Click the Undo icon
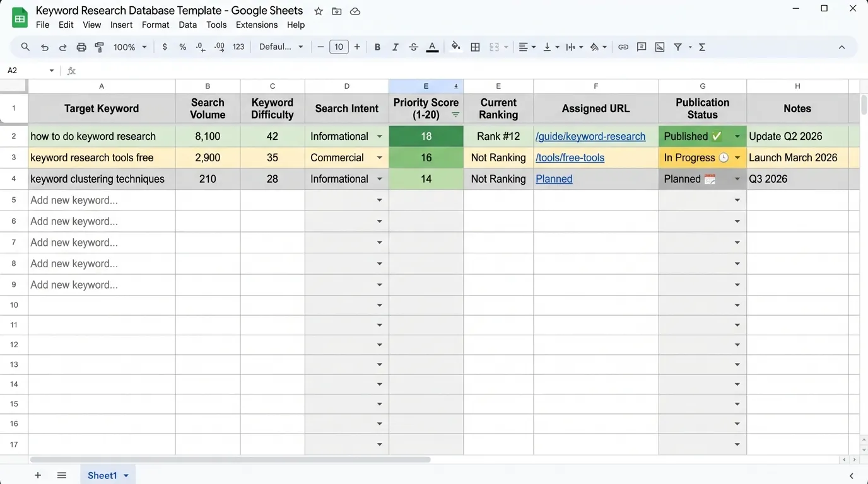This screenshot has width=868, height=484. pyautogui.click(x=44, y=47)
